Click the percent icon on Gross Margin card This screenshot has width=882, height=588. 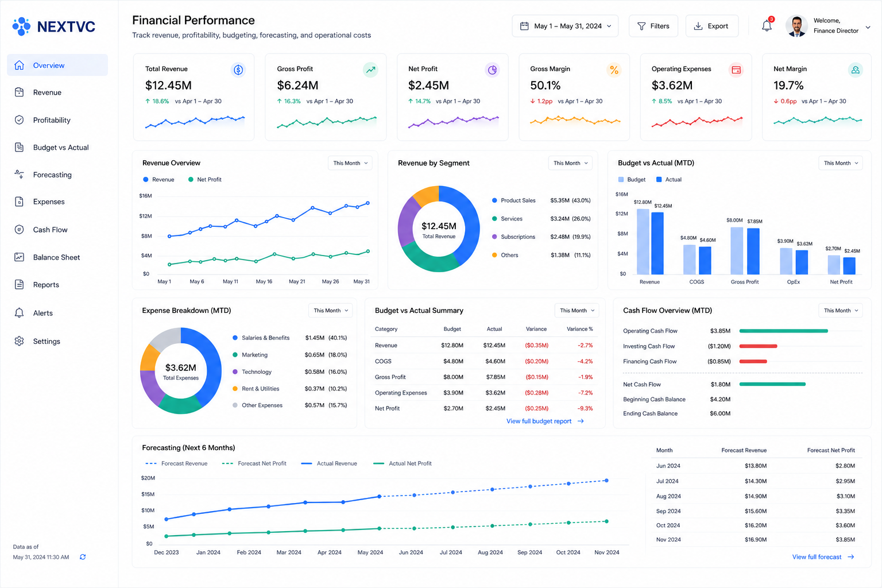pyautogui.click(x=614, y=70)
